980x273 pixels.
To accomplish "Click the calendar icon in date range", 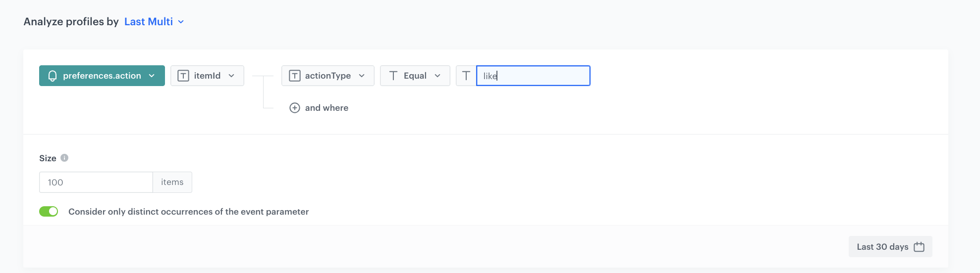I will click(x=919, y=247).
